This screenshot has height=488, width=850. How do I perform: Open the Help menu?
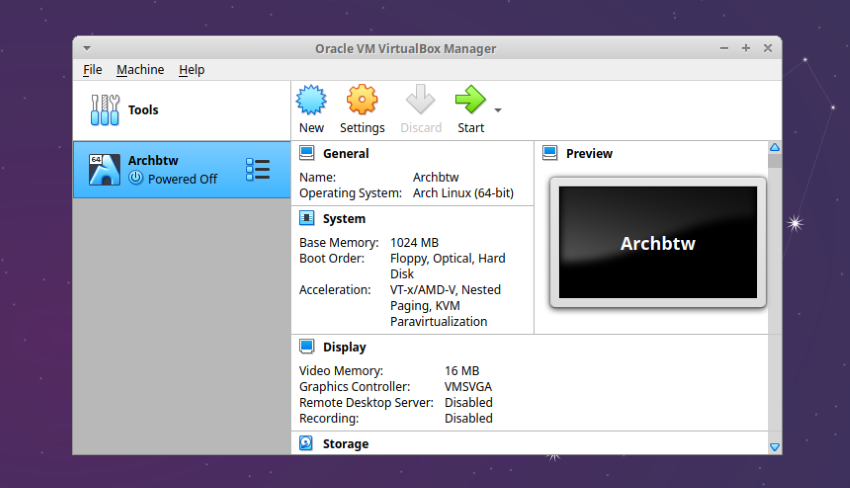pyautogui.click(x=191, y=69)
